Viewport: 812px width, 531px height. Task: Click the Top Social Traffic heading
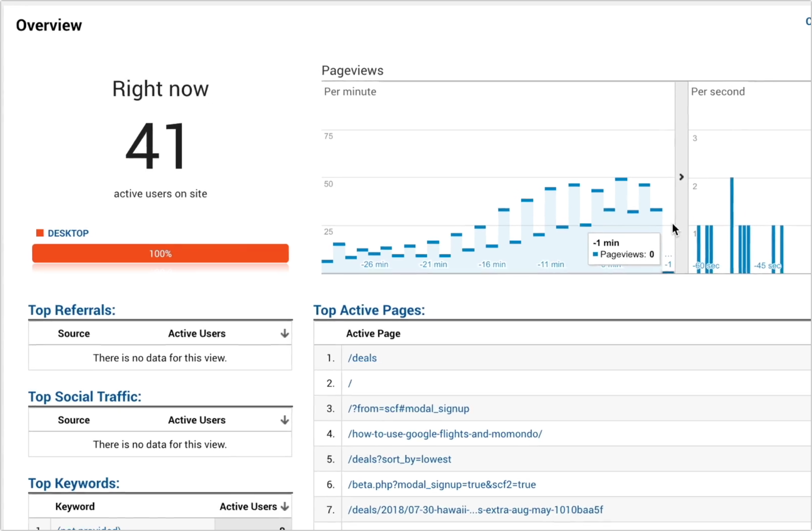(85, 397)
